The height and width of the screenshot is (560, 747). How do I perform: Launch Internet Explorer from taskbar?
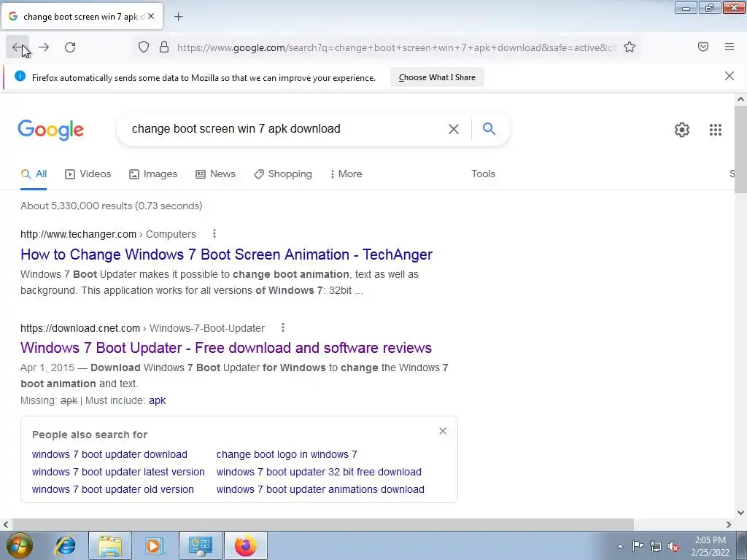pyautogui.click(x=66, y=545)
